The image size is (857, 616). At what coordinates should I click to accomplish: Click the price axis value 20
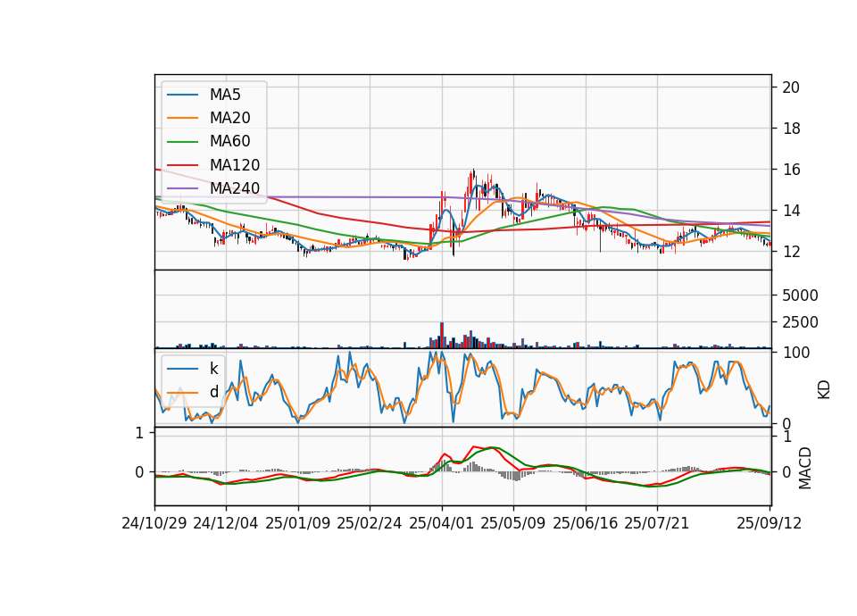click(791, 87)
